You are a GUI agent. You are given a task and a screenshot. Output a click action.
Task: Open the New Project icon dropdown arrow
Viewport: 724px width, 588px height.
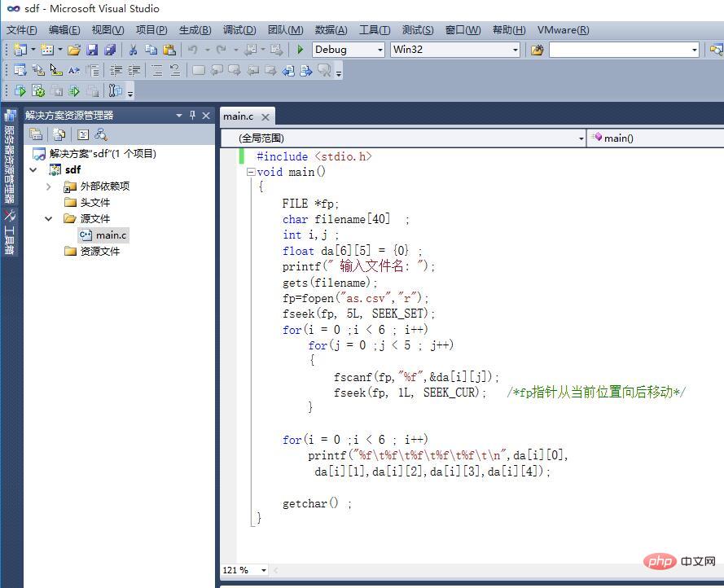[33, 50]
